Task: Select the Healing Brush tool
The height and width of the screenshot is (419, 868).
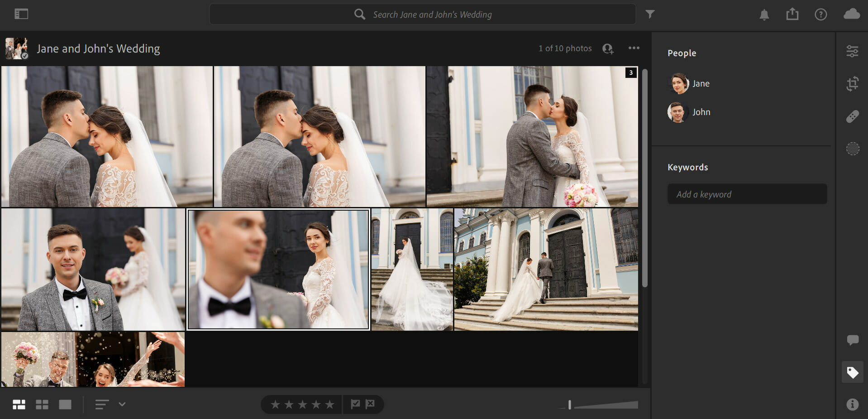Action: [x=852, y=116]
